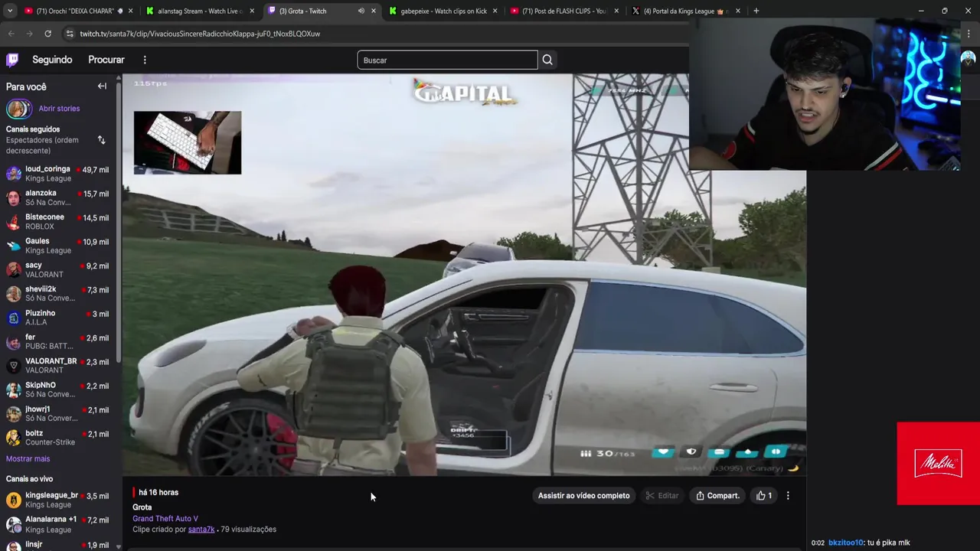
Task: Open kingsleague_br channel avatar
Action: pos(14,500)
